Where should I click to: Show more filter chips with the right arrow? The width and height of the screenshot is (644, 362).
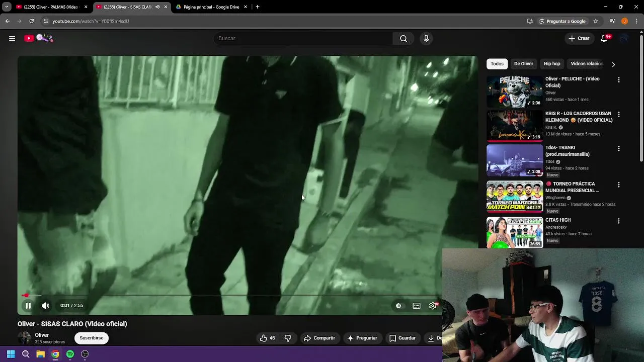[x=613, y=64]
